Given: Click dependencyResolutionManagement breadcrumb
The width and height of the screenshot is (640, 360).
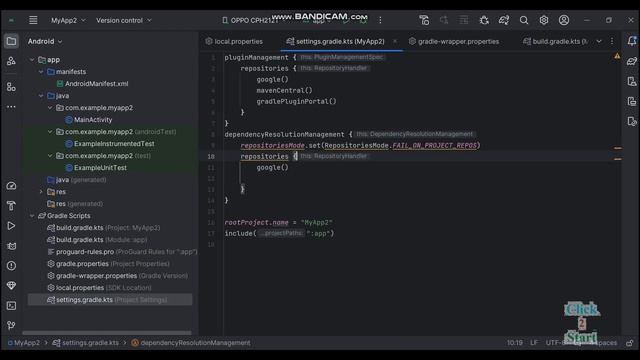Looking at the screenshot, I should [x=191, y=343].
